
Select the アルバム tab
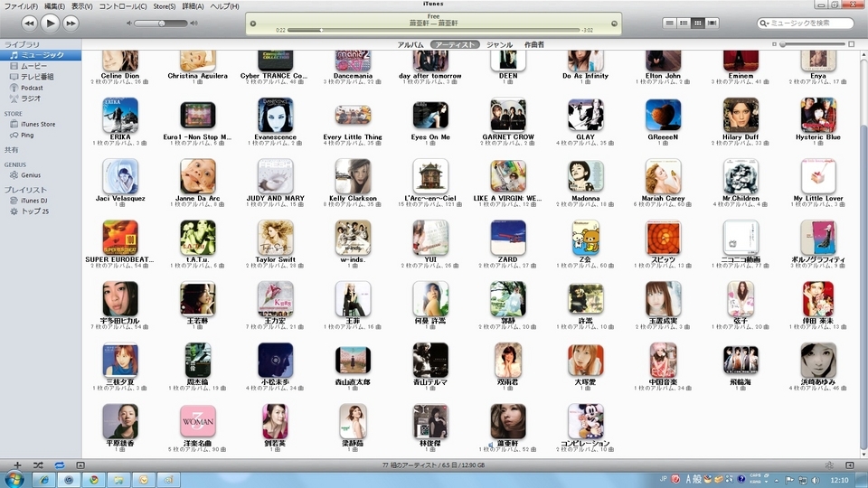(410, 45)
